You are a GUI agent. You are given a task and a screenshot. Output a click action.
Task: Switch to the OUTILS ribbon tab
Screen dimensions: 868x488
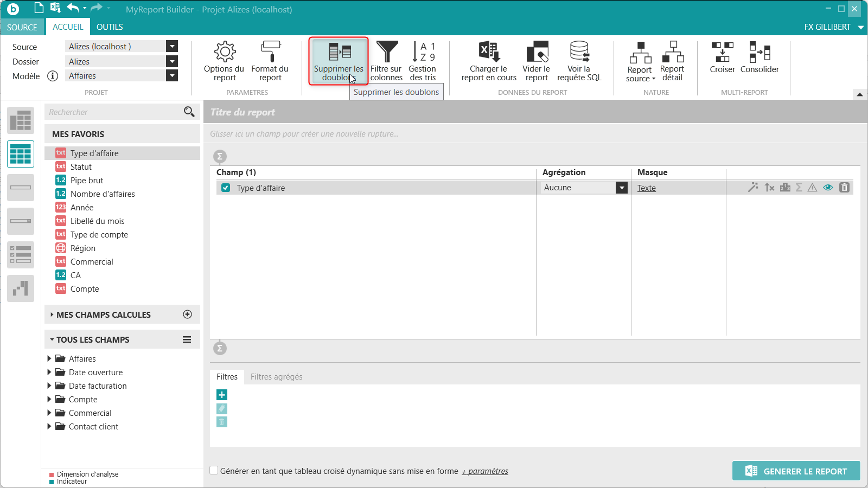tap(110, 27)
